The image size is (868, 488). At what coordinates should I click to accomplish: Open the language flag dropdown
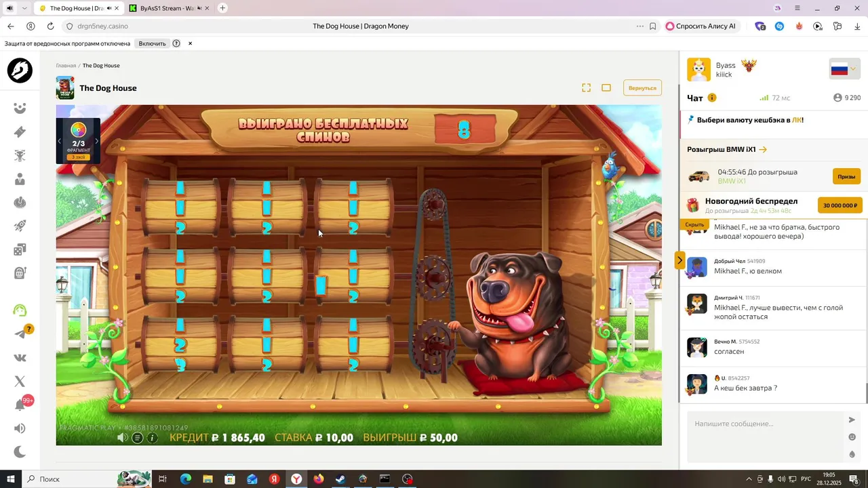844,69
